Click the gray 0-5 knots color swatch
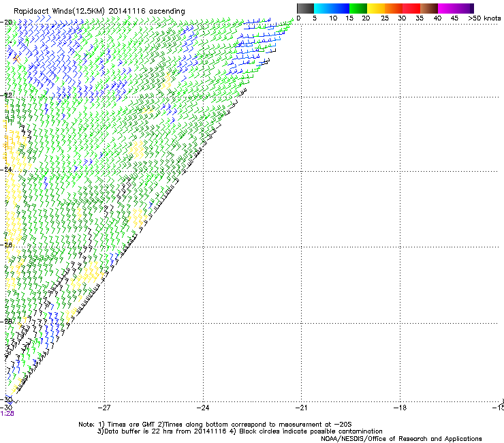The height and width of the screenshot is (443, 504). pos(305,8)
